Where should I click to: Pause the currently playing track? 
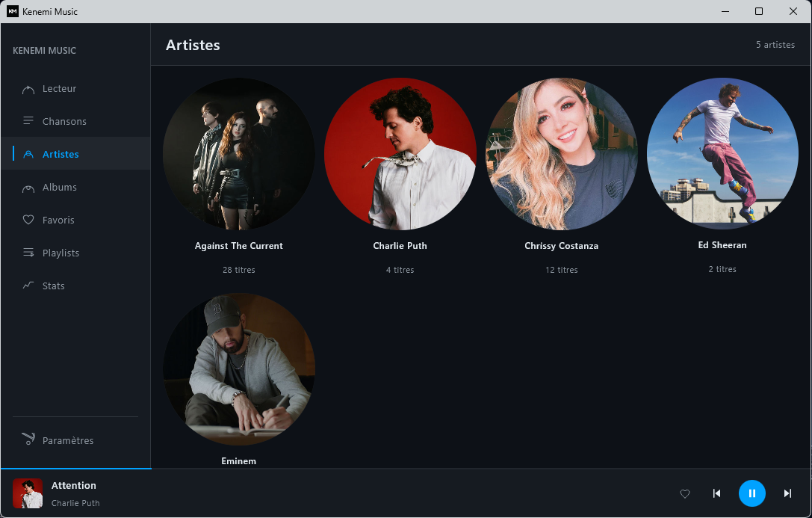[x=751, y=493]
